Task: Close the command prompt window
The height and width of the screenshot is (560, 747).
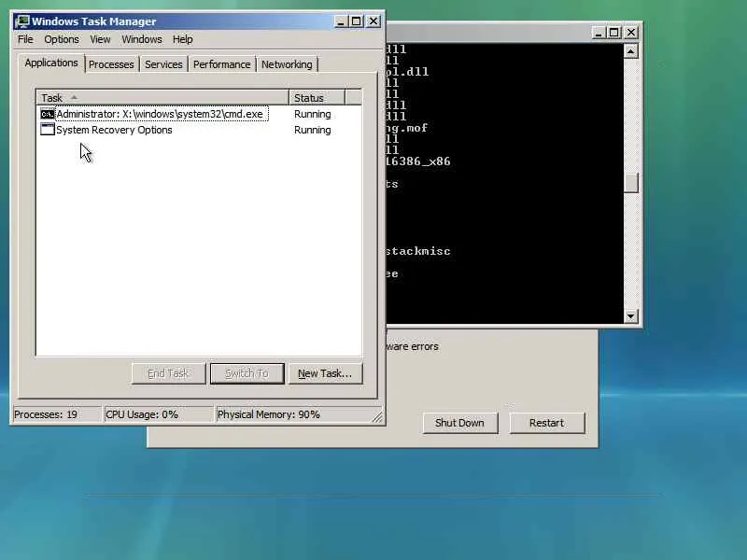Action: pos(631,33)
